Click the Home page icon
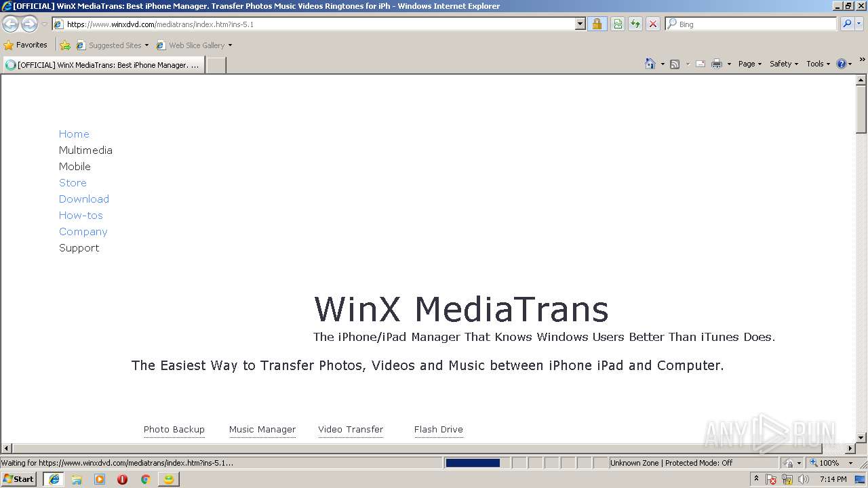Image resolution: width=868 pixels, height=488 pixels. coord(650,64)
